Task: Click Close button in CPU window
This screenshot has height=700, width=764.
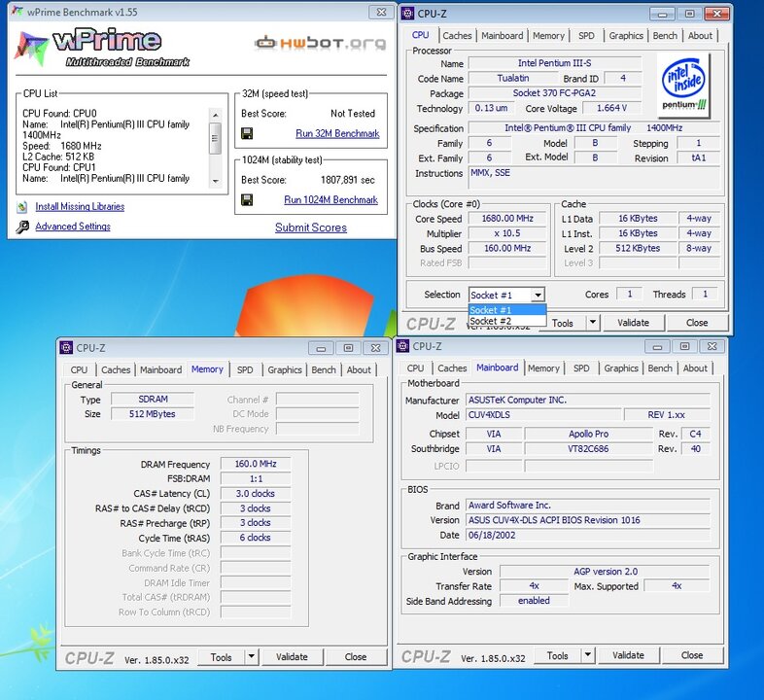Action: (697, 323)
